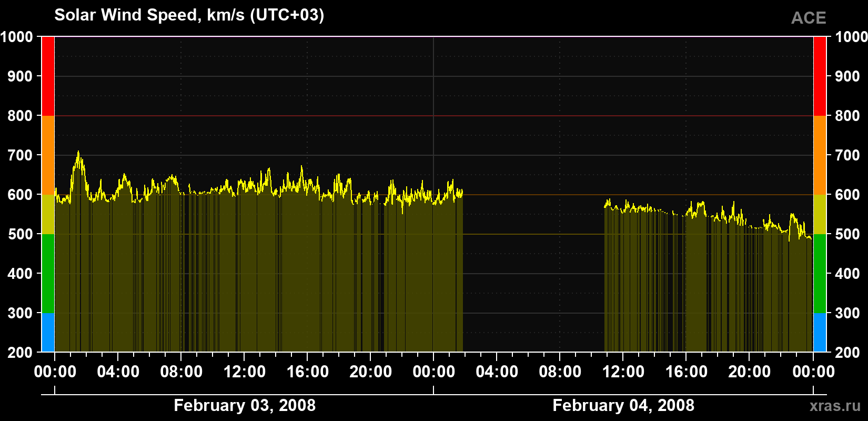Screen dimensions: 868x421
Task: Click the red segment of right color scale
Action: 820,76
